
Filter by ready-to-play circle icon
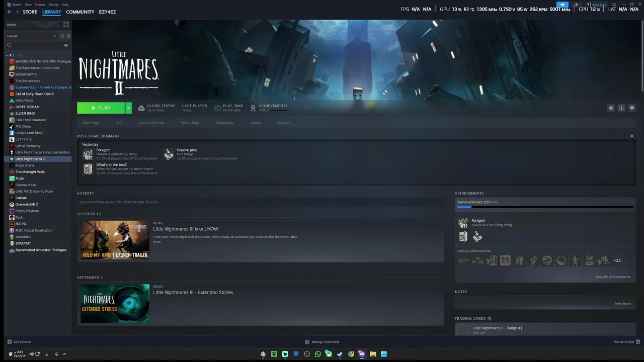(x=68, y=36)
